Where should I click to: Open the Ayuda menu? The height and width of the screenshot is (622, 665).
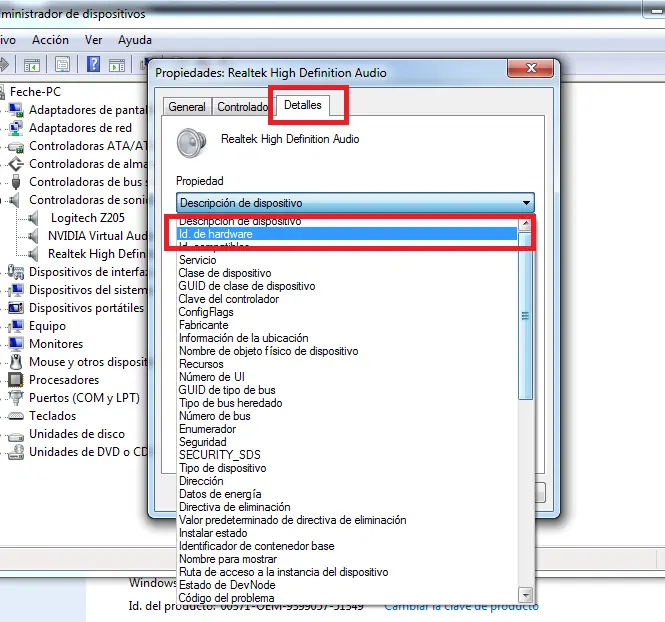click(134, 40)
